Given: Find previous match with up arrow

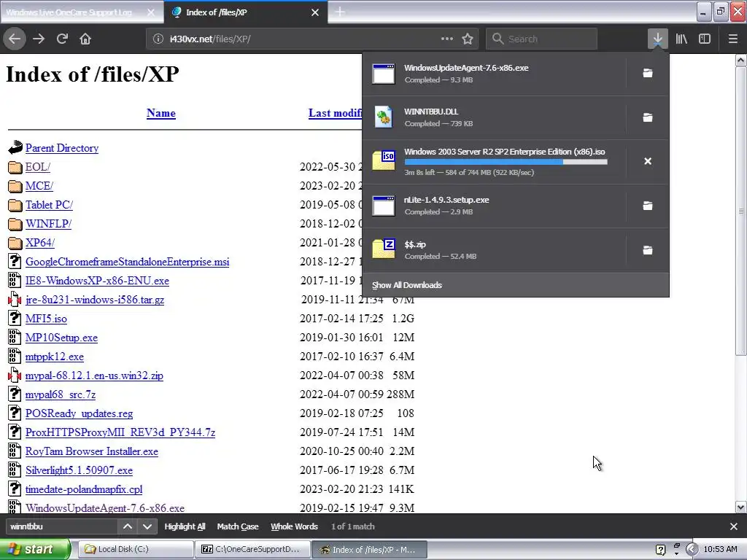Looking at the screenshot, I should 128,526.
